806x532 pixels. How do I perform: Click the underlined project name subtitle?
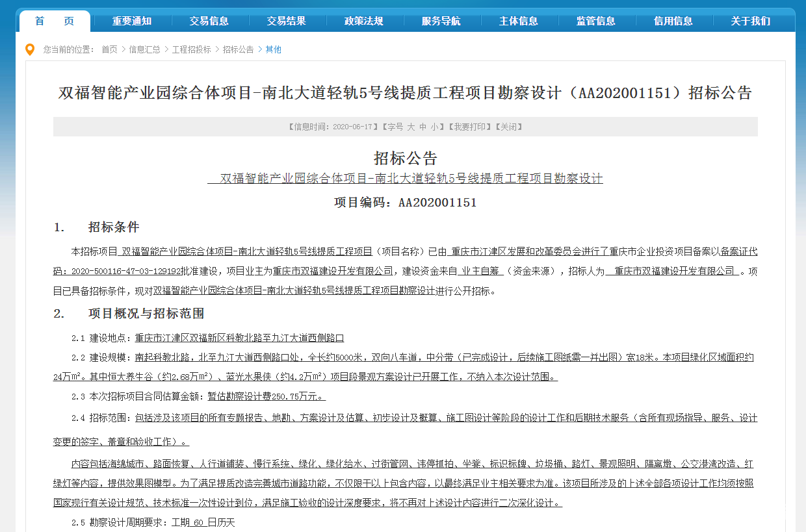point(405,178)
